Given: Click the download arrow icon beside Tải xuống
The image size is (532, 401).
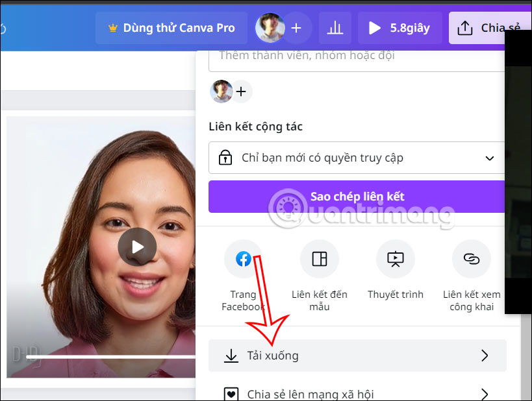Looking at the screenshot, I should coord(231,355).
